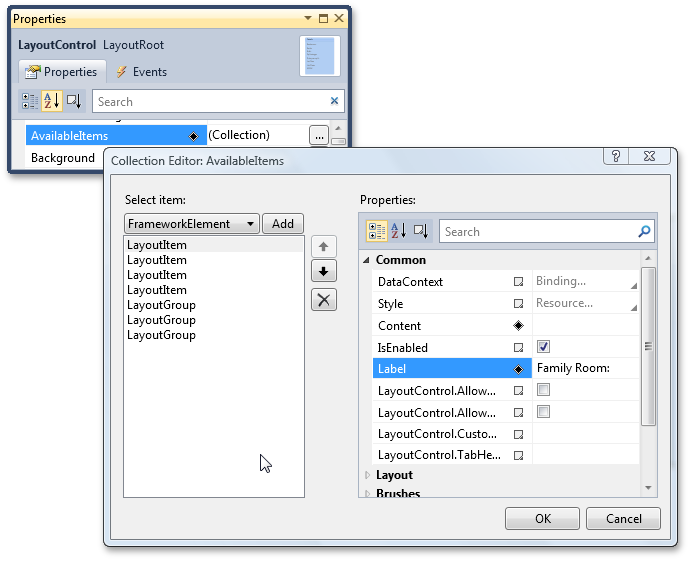Uncheck the IsEnabled checkbox

pyautogui.click(x=543, y=346)
